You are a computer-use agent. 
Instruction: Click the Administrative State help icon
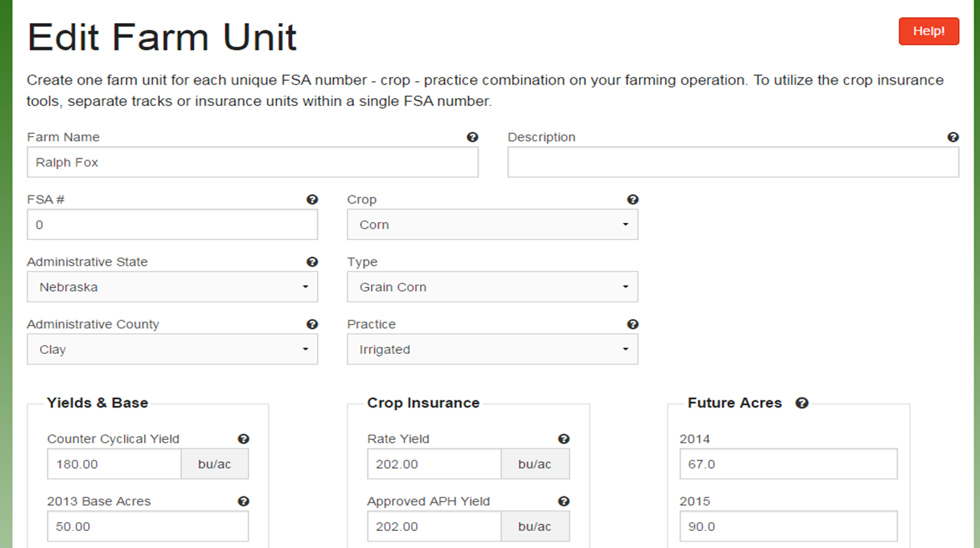pos(312,262)
